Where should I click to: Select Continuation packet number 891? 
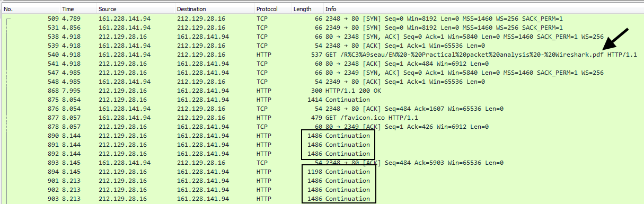[322, 145]
